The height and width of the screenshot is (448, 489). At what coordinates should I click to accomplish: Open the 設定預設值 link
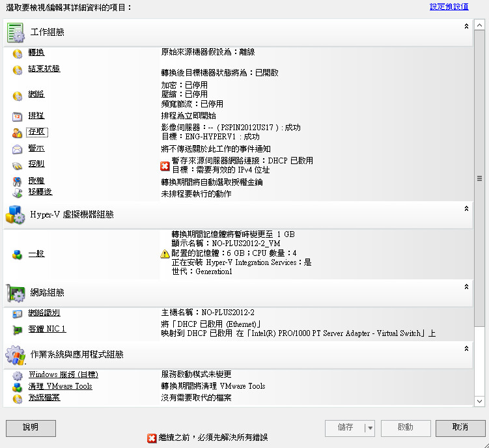[449, 7]
